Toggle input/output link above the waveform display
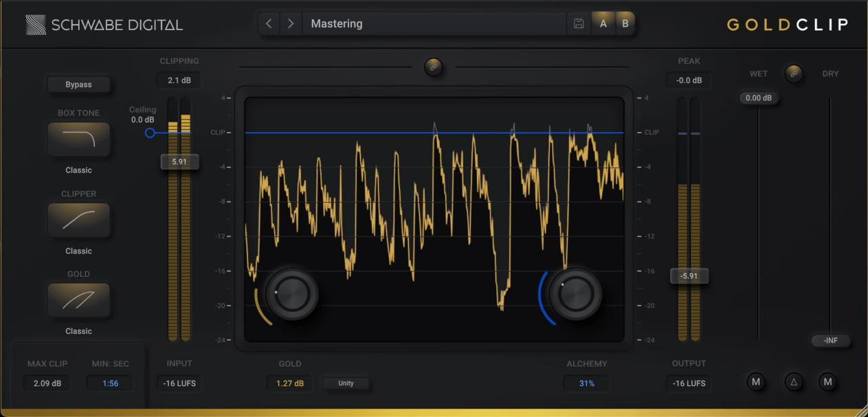Viewport: 868px width, 417px height. click(x=434, y=67)
